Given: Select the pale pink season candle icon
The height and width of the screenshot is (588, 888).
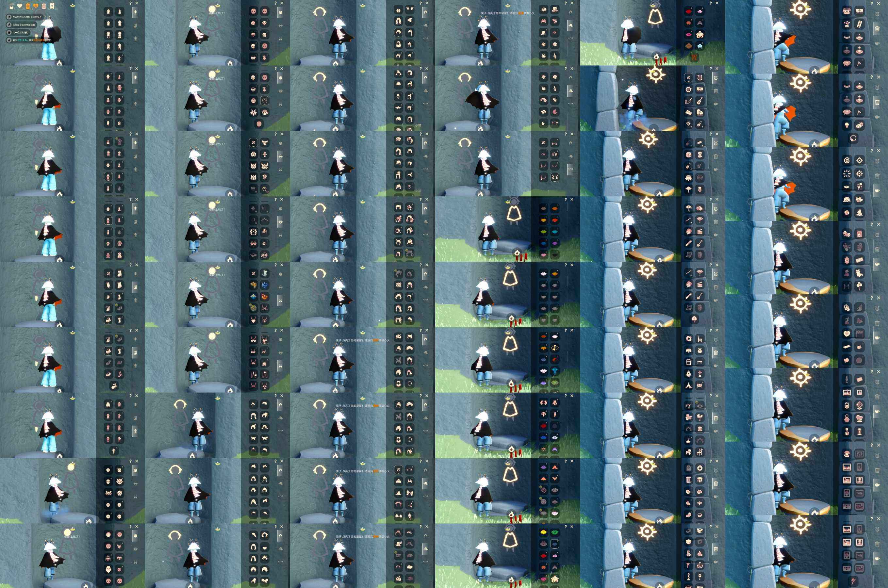Looking at the screenshot, I should 44,6.
